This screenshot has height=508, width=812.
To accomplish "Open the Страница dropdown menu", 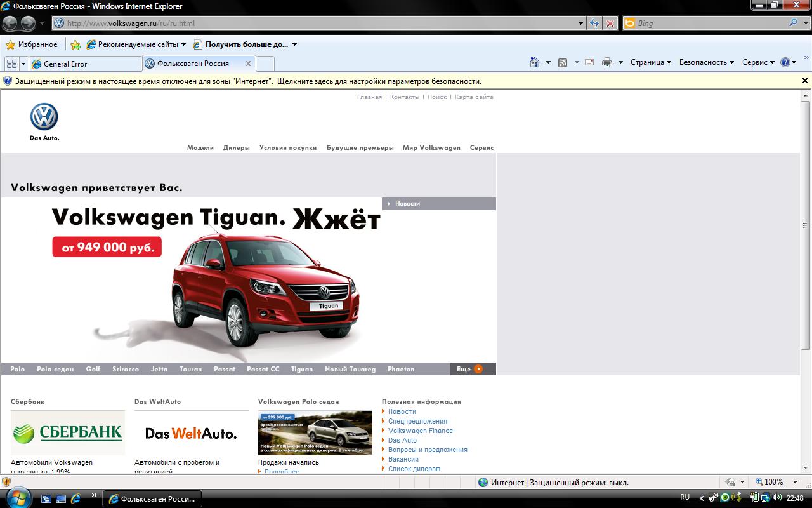I will (x=651, y=62).
